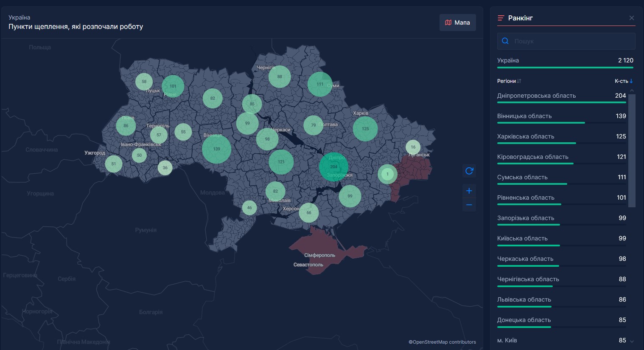Select the 204 cluster at Дніпро
Viewport: 644px width, 350px height.
333,167
